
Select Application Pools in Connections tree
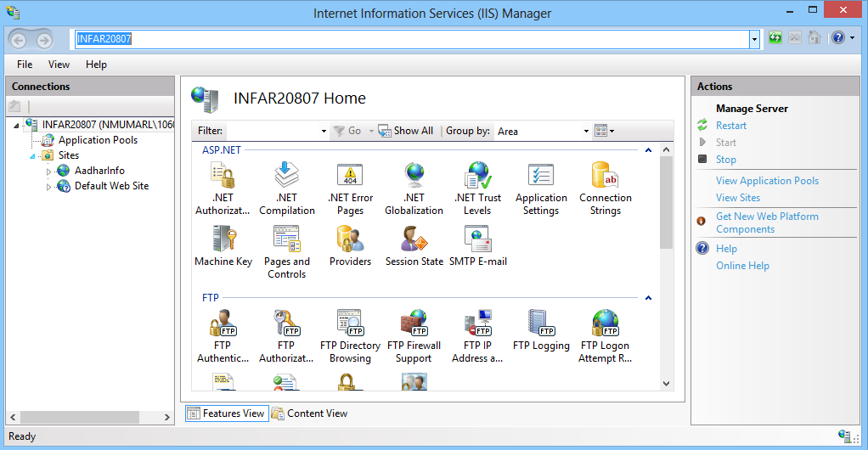pos(98,140)
